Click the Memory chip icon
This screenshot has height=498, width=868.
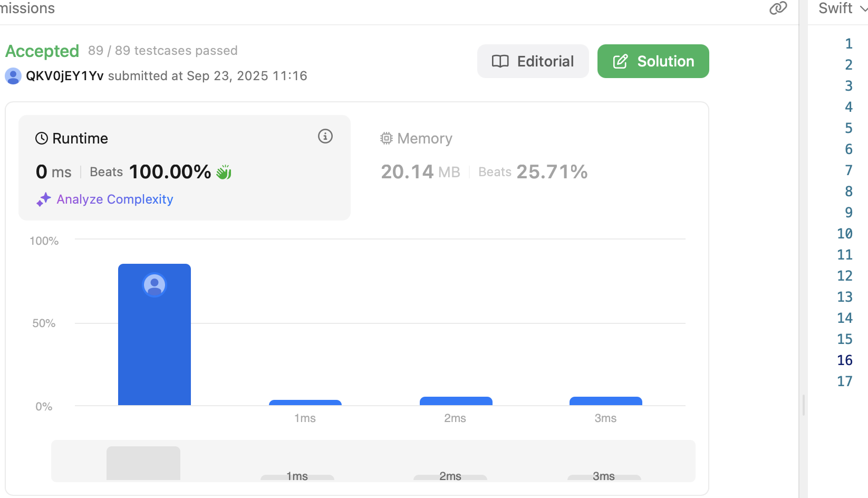tap(387, 138)
